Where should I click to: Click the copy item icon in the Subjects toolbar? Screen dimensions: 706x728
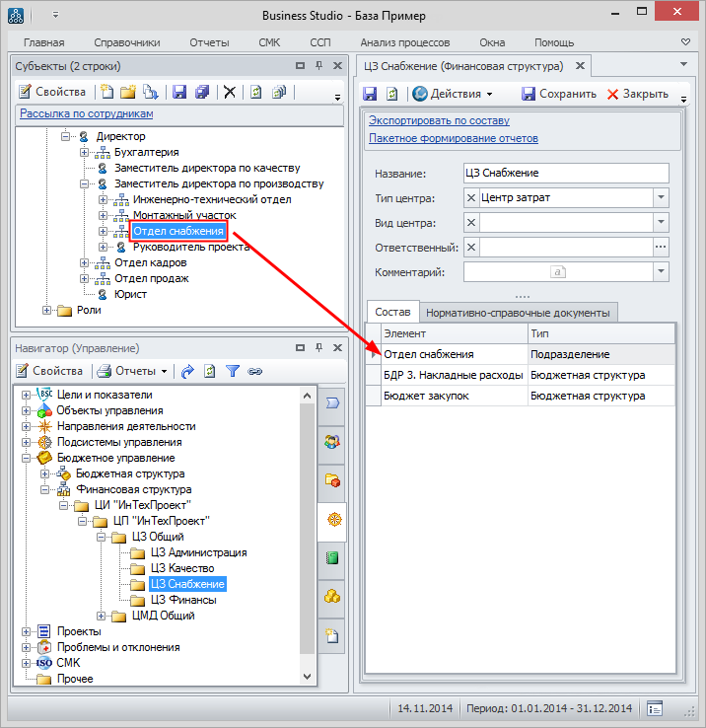coord(151,92)
